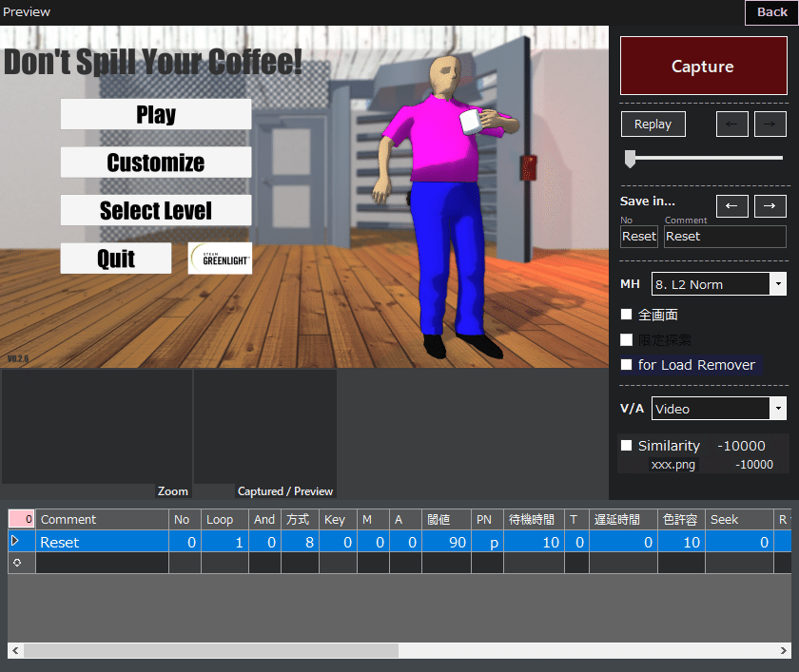Toggle the 全画面 checkbox
This screenshot has width=799, height=672.
click(626, 315)
